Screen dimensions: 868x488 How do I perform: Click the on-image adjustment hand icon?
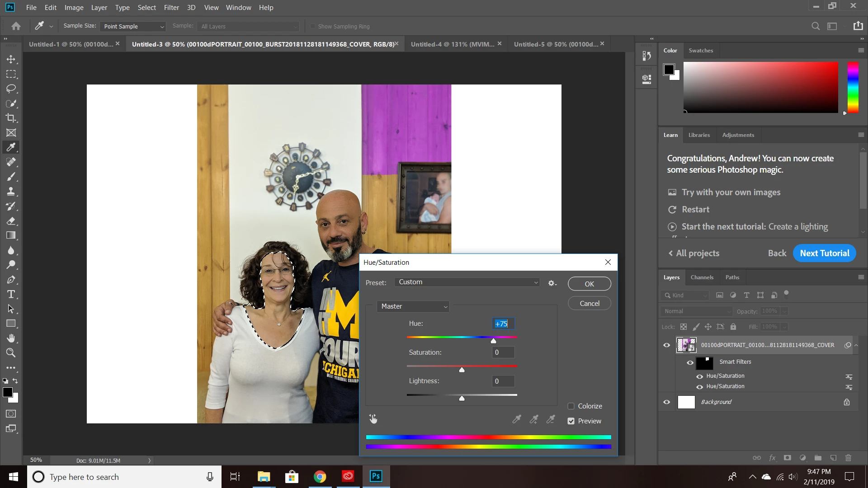click(x=373, y=419)
